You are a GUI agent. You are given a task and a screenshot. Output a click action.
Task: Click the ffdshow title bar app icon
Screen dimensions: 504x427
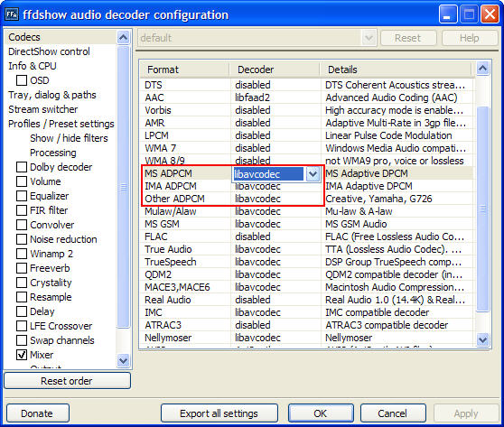12,14
